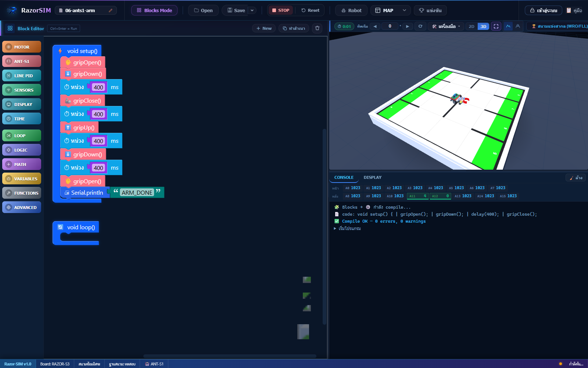
Task: Click the Compile OK console line
Action: click(380, 221)
